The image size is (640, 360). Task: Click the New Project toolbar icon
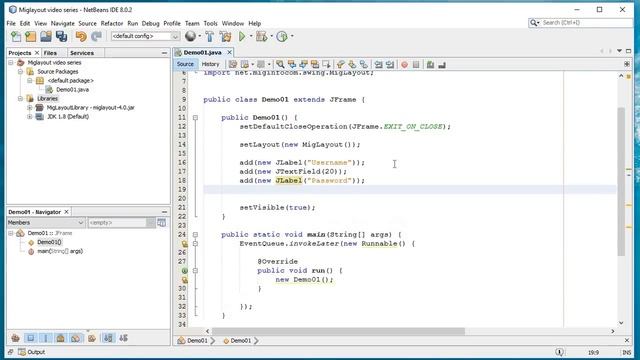coord(31,36)
